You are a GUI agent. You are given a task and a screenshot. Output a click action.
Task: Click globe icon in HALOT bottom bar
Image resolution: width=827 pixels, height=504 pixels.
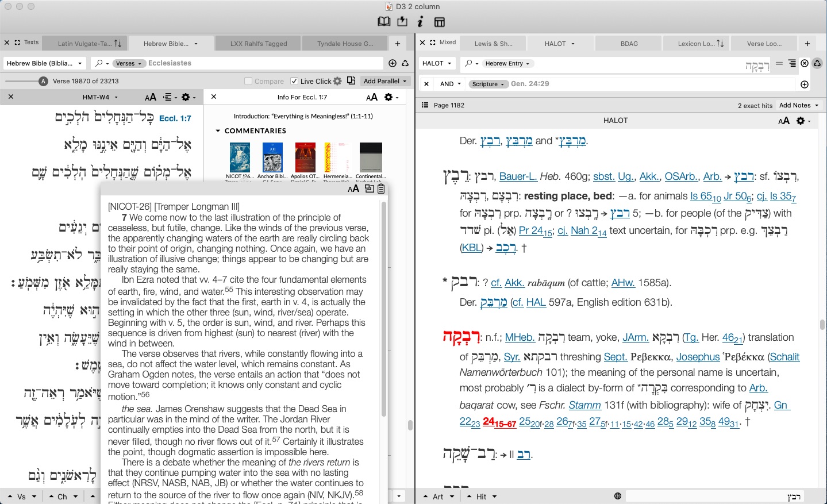[618, 496]
